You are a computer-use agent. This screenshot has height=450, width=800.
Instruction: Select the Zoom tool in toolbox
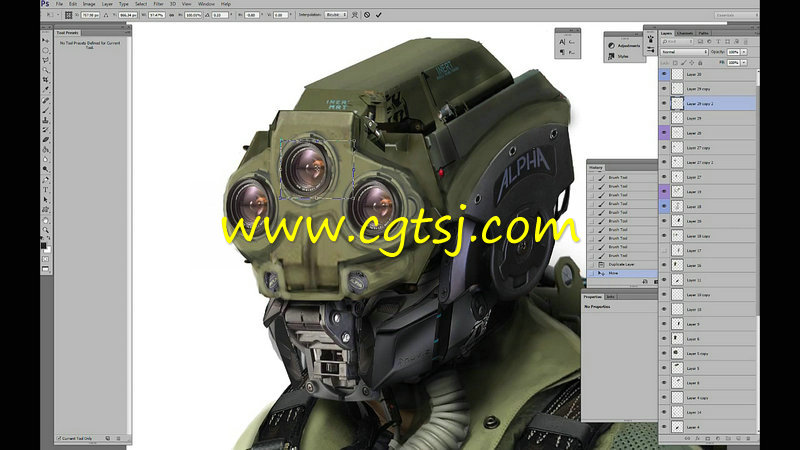point(46,230)
